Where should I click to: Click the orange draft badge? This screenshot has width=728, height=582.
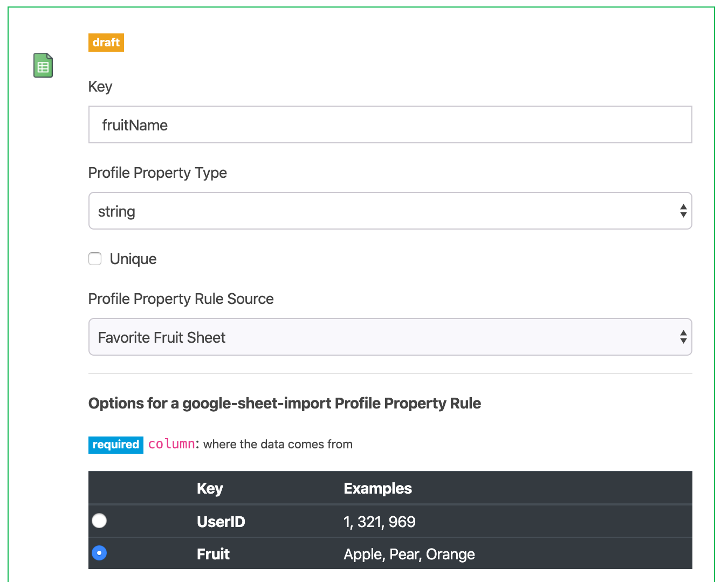(106, 43)
